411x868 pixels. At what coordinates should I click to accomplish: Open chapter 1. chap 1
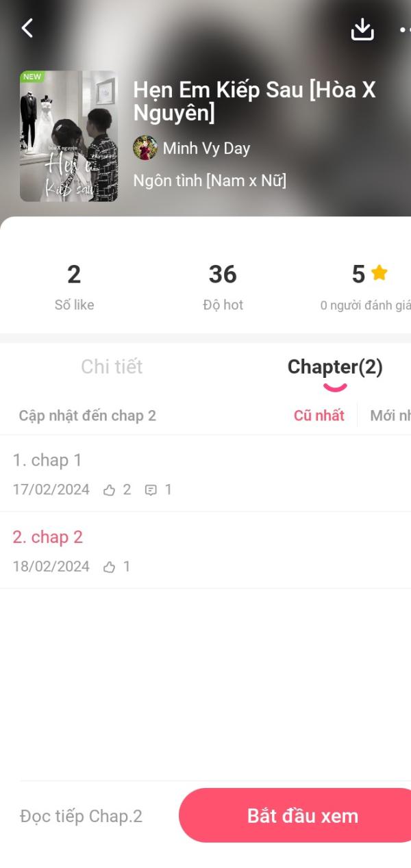click(x=206, y=474)
